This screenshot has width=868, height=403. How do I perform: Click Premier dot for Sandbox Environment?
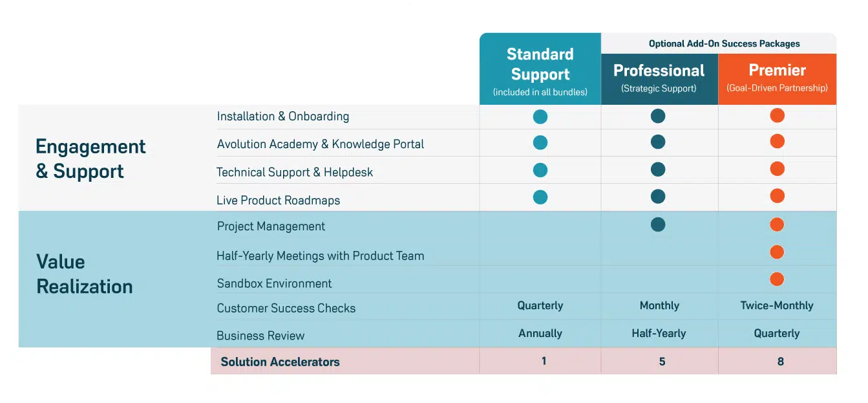click(x=777, y=279)
